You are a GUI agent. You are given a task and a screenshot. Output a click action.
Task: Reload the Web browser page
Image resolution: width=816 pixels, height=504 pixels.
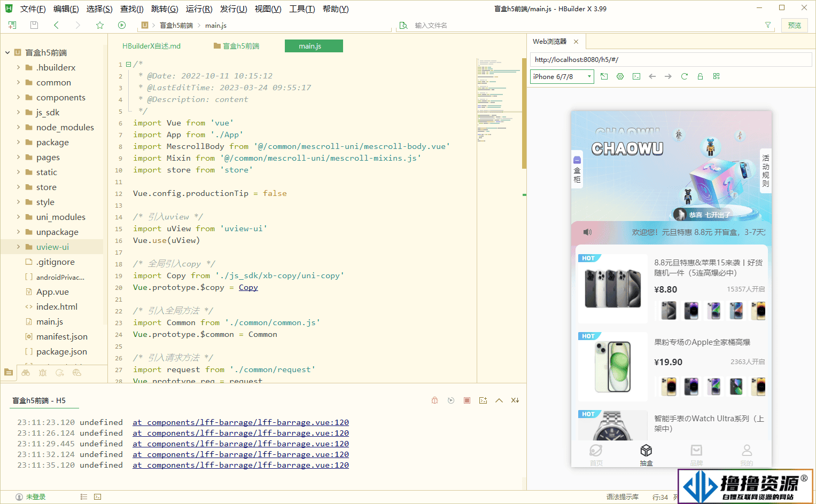tap(684, 76)
